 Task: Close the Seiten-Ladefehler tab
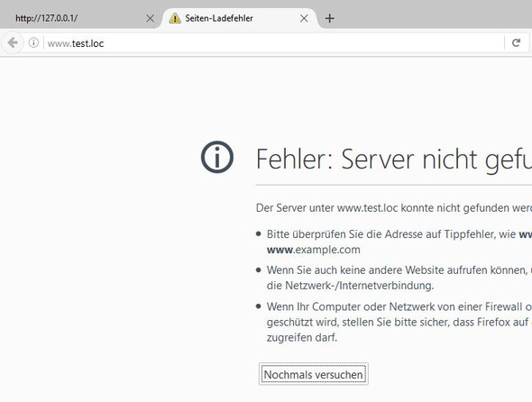click(304, 18)
